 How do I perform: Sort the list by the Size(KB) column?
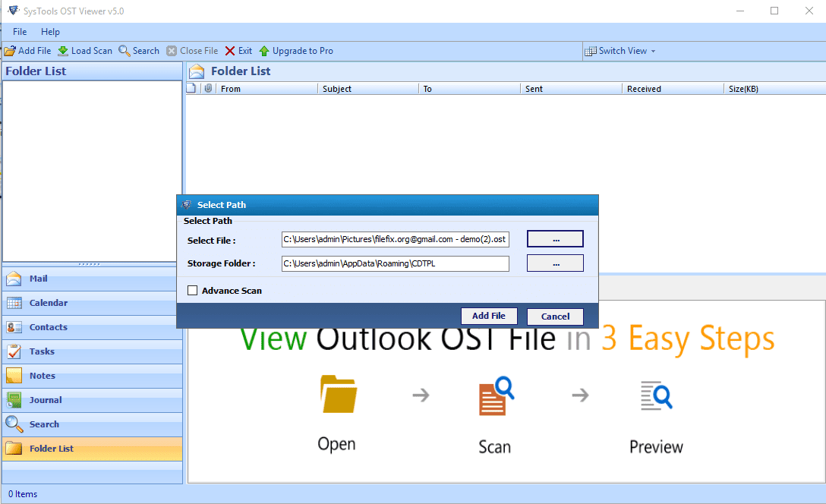[775, 89]
